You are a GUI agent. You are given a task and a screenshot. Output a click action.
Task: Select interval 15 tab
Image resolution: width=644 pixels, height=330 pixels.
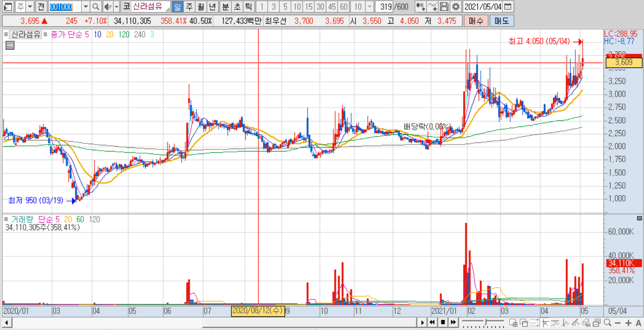click(x=309, y=7)
